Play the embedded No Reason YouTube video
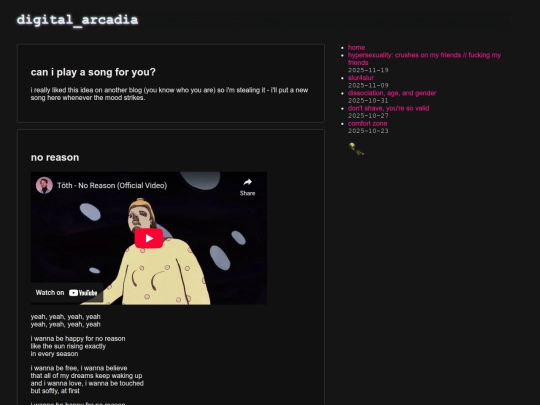540x405 pixels. coord(149,238)
